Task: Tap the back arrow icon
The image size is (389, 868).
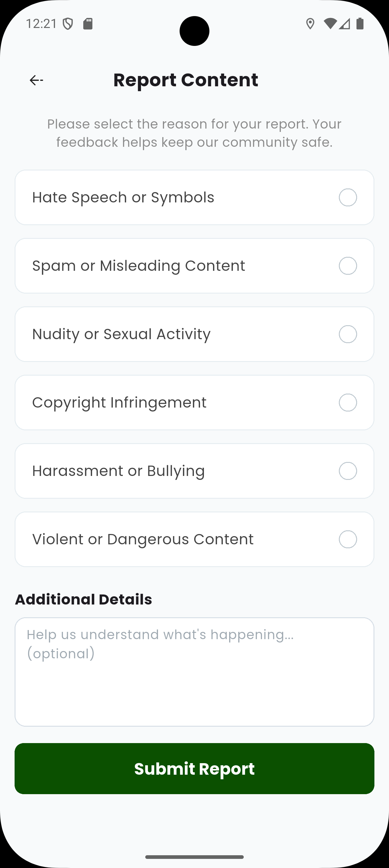Action: pos(36,80)
